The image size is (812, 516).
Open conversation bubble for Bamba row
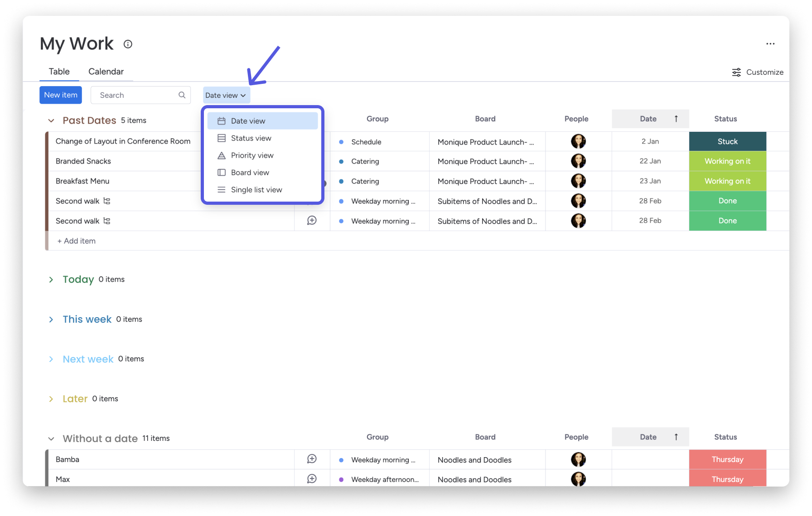(x=312, y=459)
